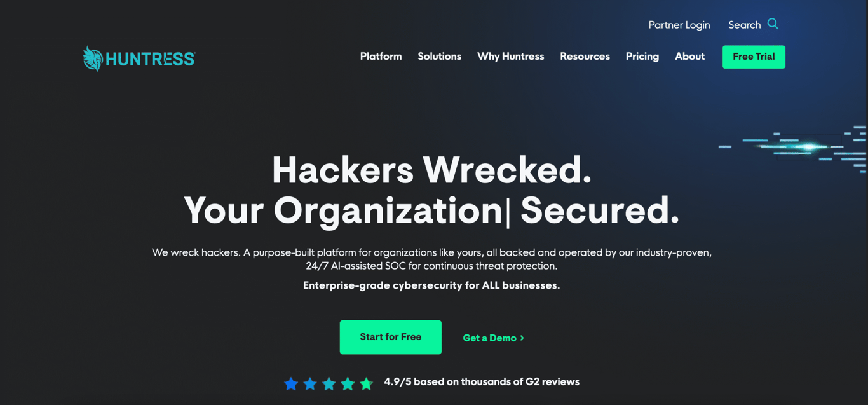Image resolution: width=868 pixels, height=405 pixels.
Task: Click the second rating star
Action: [x=310, y=383]
